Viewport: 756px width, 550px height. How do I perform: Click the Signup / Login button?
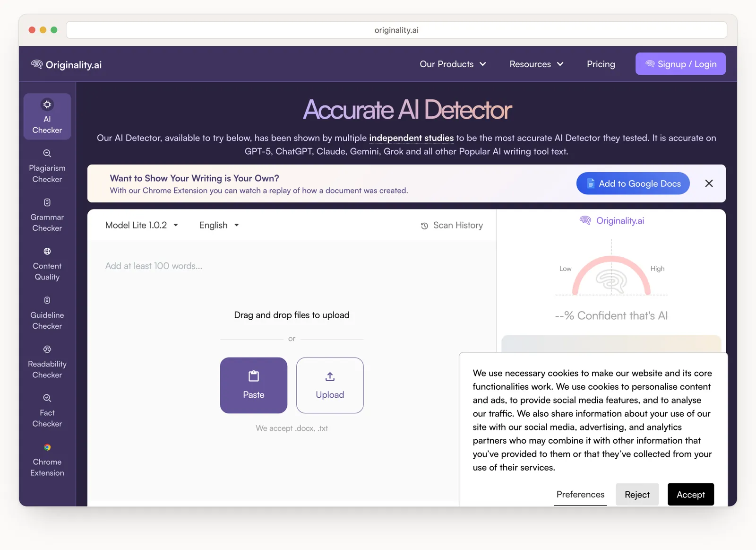click(680, 64)
